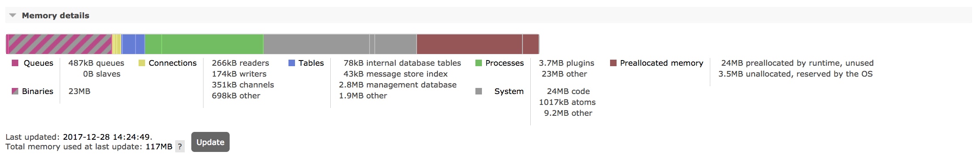The image size is (980, 165).
Task: Click the gray System segment of the bar
Action: point(340,44)
